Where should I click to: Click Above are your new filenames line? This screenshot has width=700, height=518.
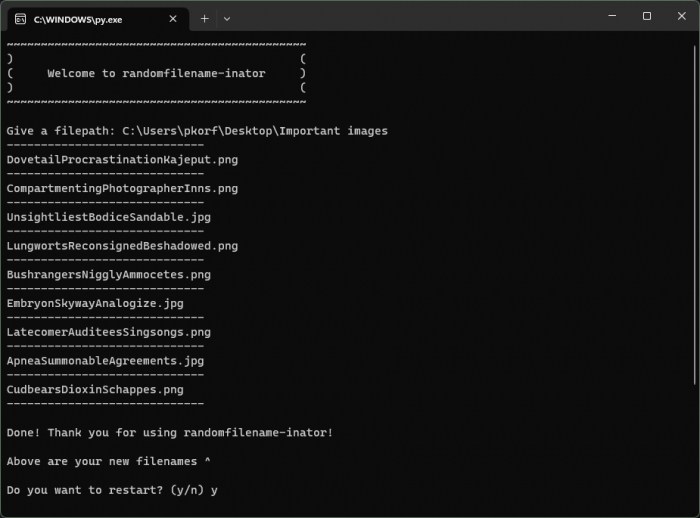click(x=108, y=461)
